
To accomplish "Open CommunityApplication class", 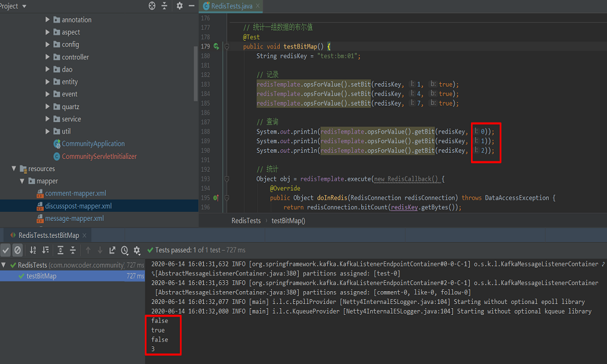I will (x=93, y=144).
